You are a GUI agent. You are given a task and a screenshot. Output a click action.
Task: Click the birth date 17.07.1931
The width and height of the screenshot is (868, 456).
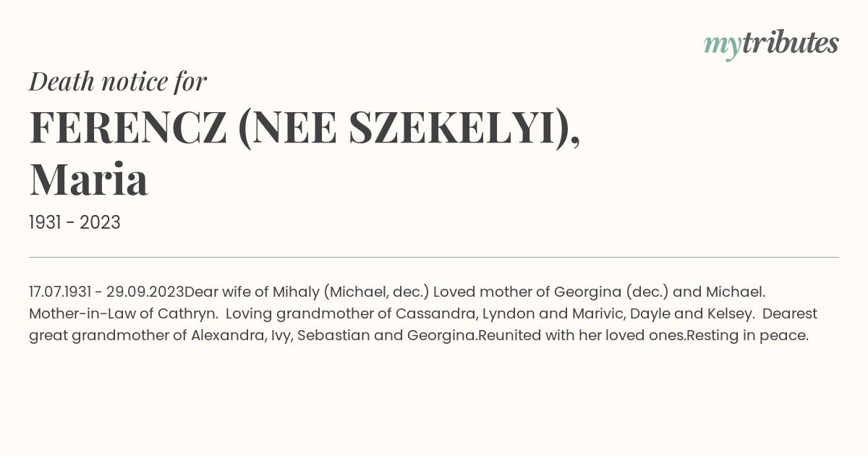pyautogui.click(x=60, y=292)
